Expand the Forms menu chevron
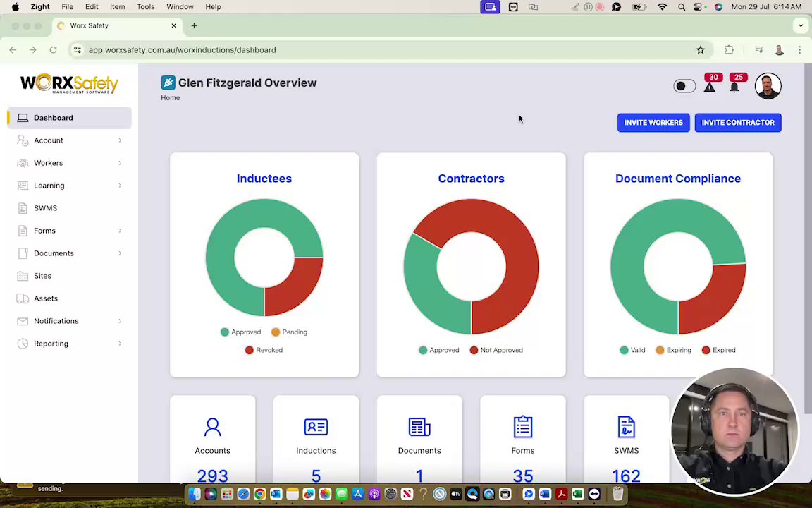The height and width of the screenshot is (508, 812). (120, 231)
